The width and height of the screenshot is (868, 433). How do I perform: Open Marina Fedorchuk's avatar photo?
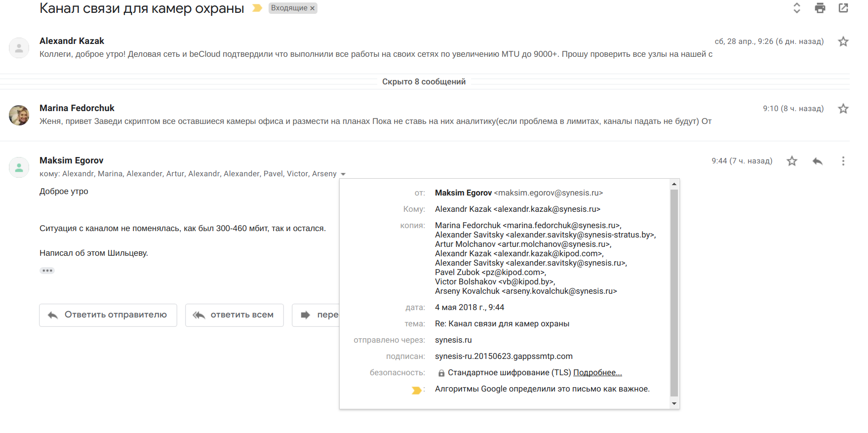tap(19, 115)
